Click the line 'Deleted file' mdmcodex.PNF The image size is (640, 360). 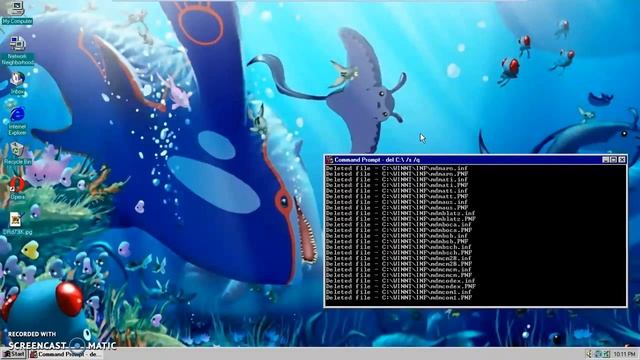[x=400, y=286]
